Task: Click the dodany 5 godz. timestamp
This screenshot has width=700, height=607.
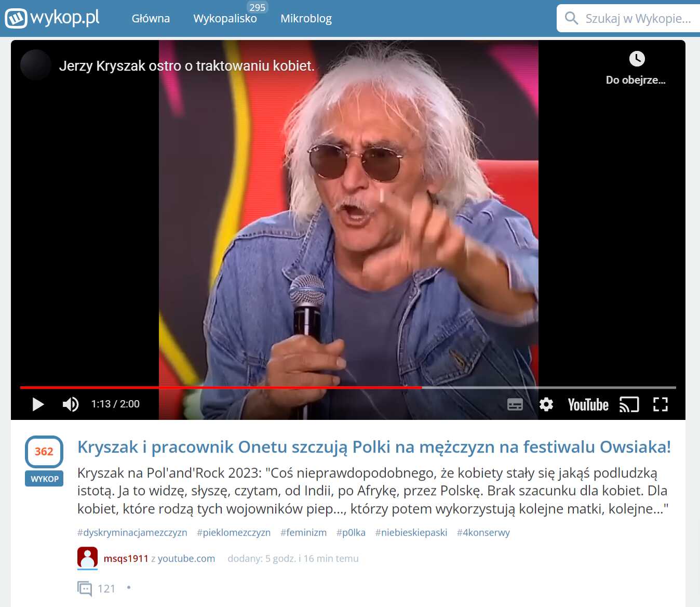Action: click(x=293, y=559)
